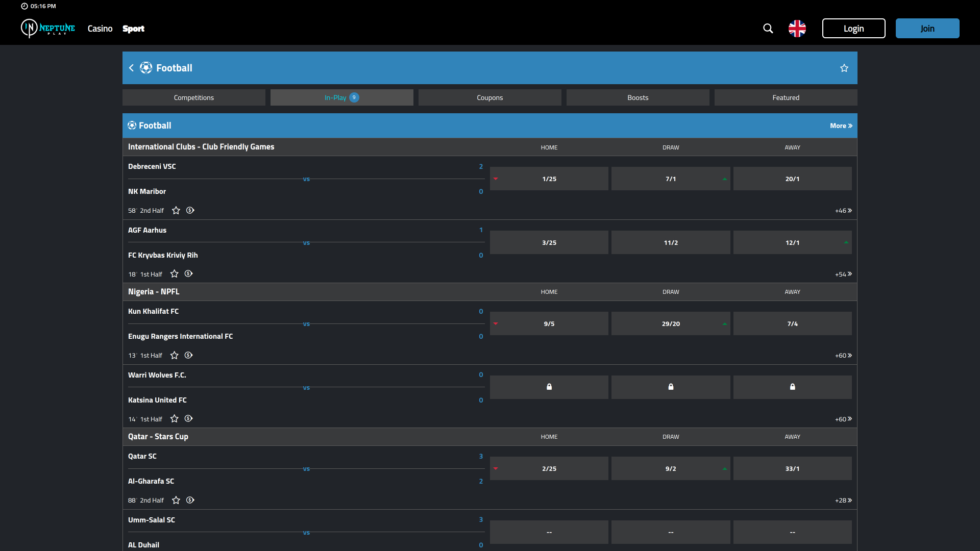Click cash-out icon on Warri Wolves match
Viewport: 980px width, 551px height.
[188, 419]
